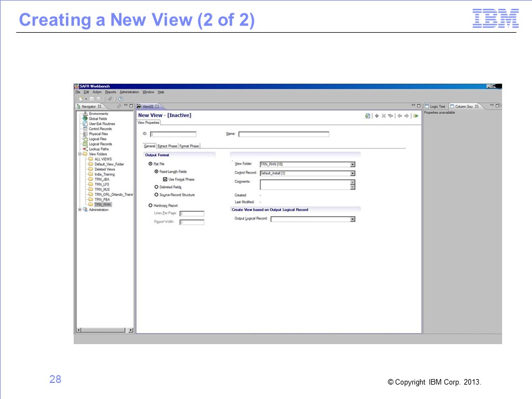This screenshot has width=532, height=399.
Task: Open the Action menu
Action: tap(97, 92)
